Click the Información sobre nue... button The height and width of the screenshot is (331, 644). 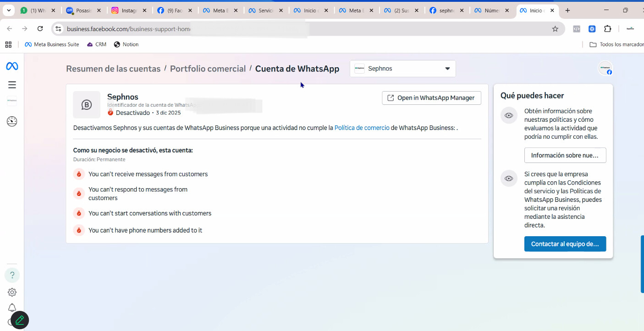[565, 155]
